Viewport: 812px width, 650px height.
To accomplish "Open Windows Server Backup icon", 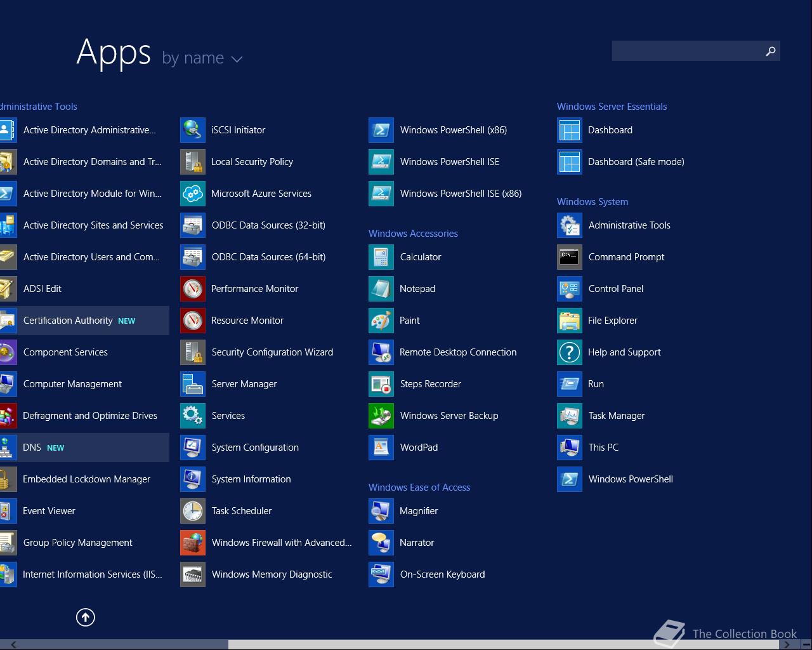I will (381, 416).
